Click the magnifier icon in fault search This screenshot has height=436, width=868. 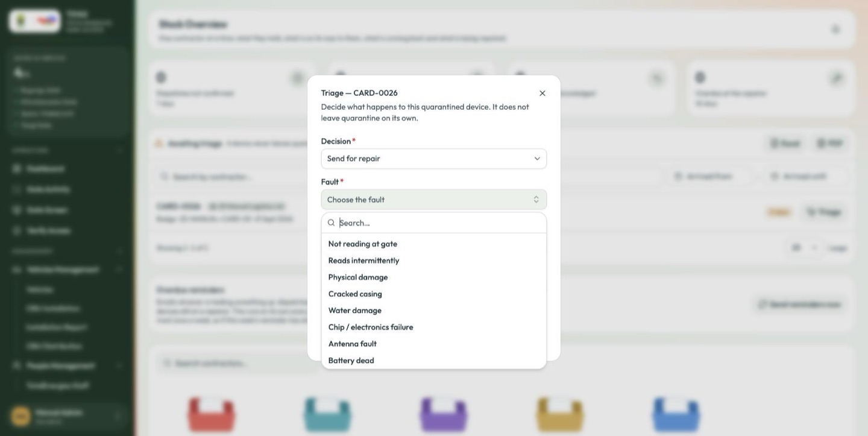[331, 223]
